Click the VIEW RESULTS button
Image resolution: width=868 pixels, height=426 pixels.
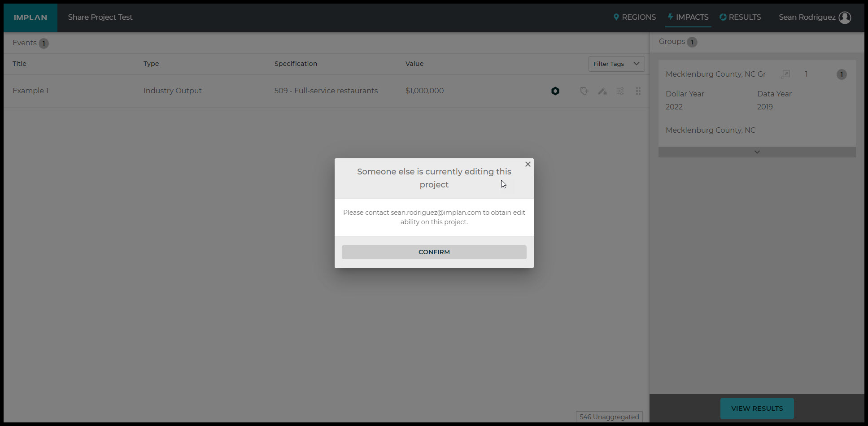coord(756,408)
